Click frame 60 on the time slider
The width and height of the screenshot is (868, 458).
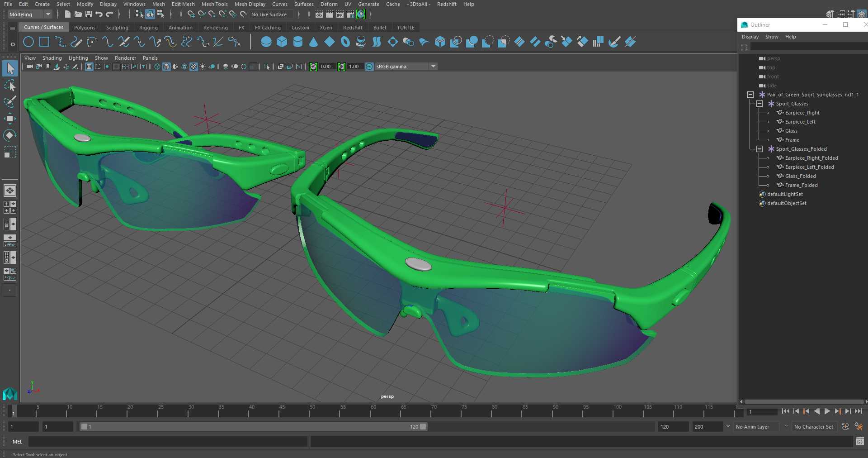point(373,410)
